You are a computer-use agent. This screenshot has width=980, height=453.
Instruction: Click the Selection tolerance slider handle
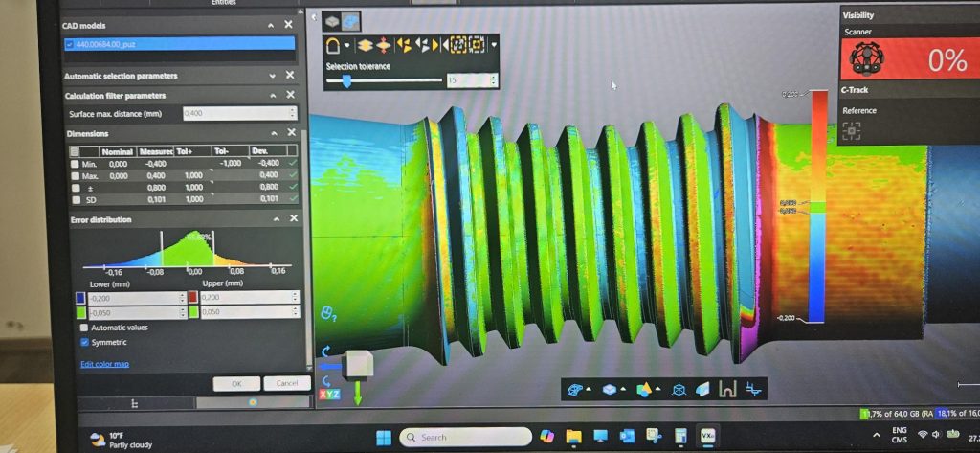click(x=346, y=81)
